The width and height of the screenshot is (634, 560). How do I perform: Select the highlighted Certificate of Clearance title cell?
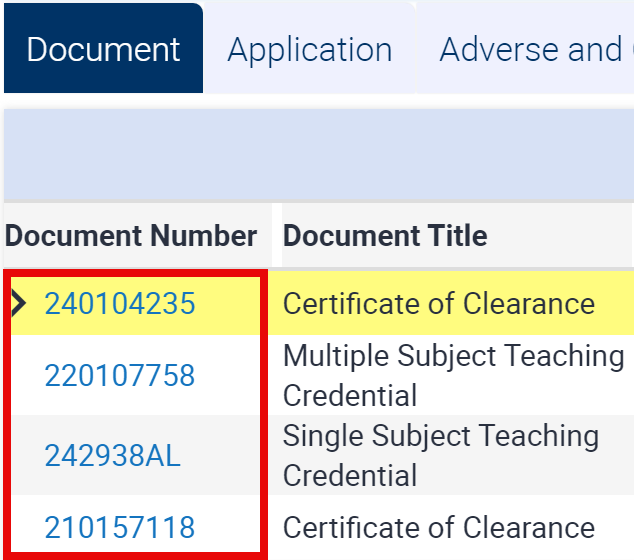tap(439, 303)
